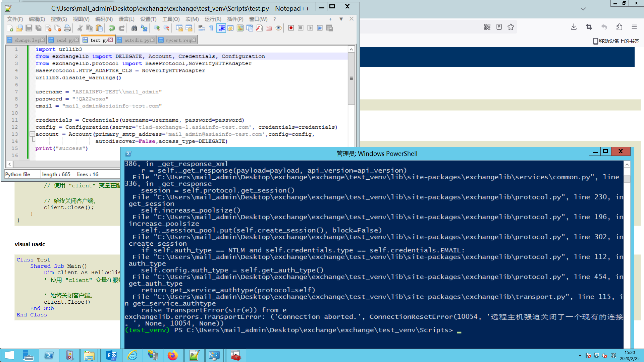This screenshot has width=644, height=362.
Task: Click the 移动设备上的书签 bookmark
Action: point(616,41)
